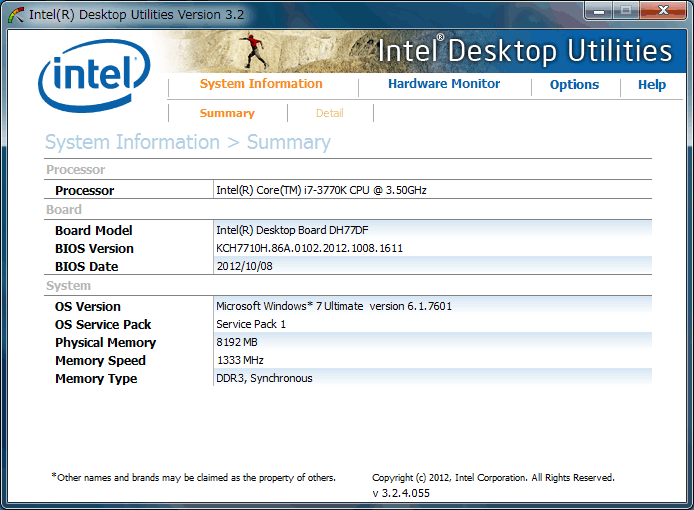694x510 pixels.
Task: Select the Summary sub-tab
Action: (x=227, y=113)
